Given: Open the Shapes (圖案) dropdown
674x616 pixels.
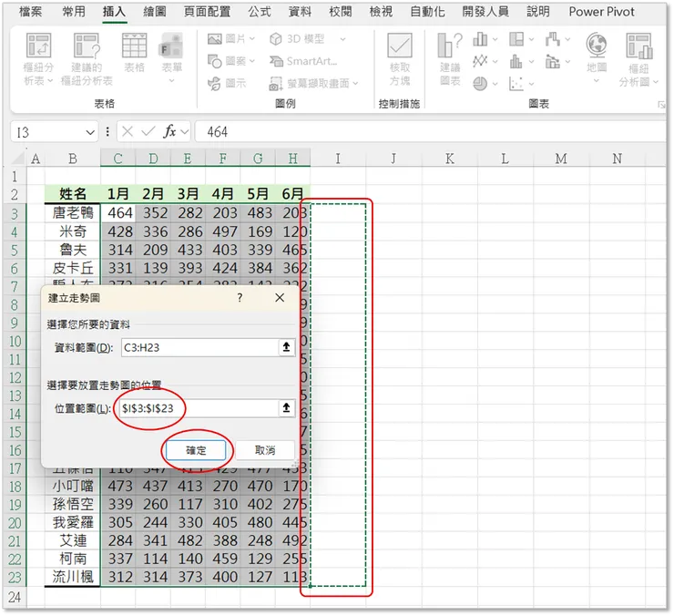Looking at the screenshot, I should click(x=252, y=61).
